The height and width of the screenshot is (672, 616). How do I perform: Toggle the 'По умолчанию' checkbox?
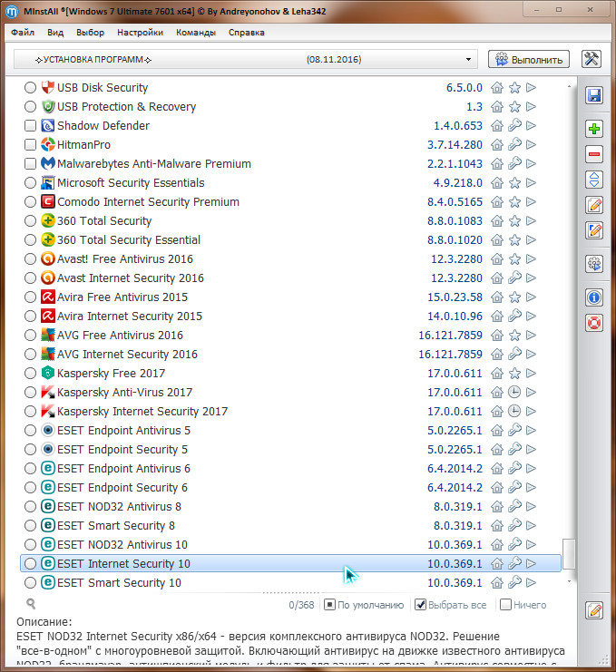click(x=329, y=605)
